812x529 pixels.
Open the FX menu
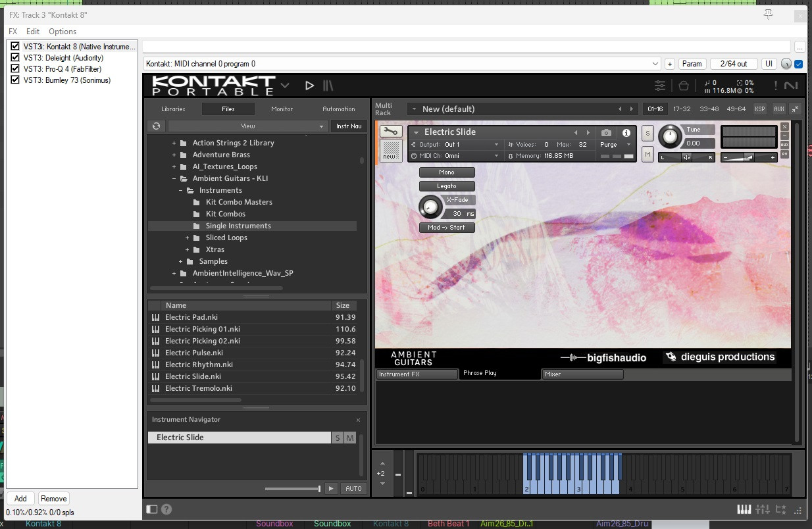(x=13, y=32)
